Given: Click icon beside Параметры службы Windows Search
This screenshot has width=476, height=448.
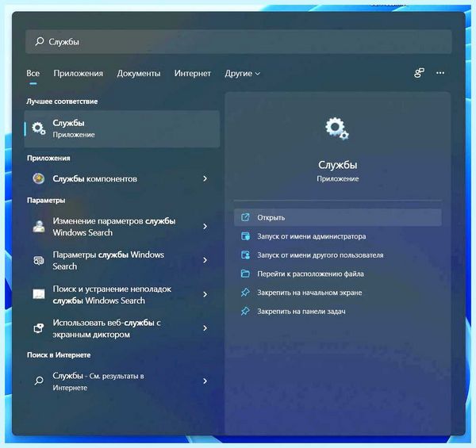Looking at the screenshot, I should 39,260.
